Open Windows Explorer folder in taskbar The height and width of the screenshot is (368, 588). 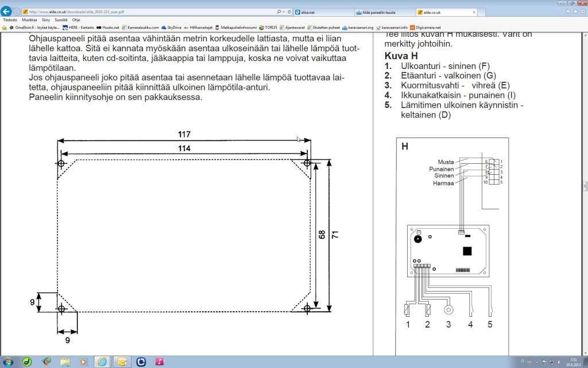(65, 361)
